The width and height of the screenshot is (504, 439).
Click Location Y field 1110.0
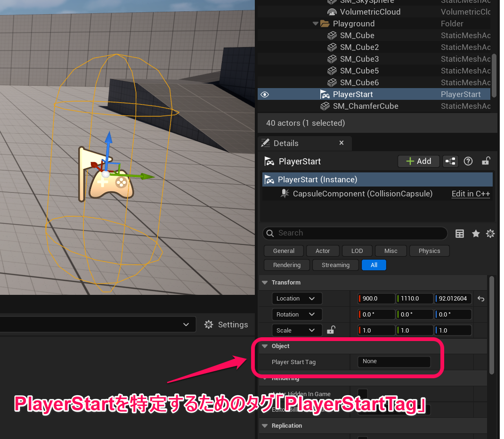pos(415,299)
